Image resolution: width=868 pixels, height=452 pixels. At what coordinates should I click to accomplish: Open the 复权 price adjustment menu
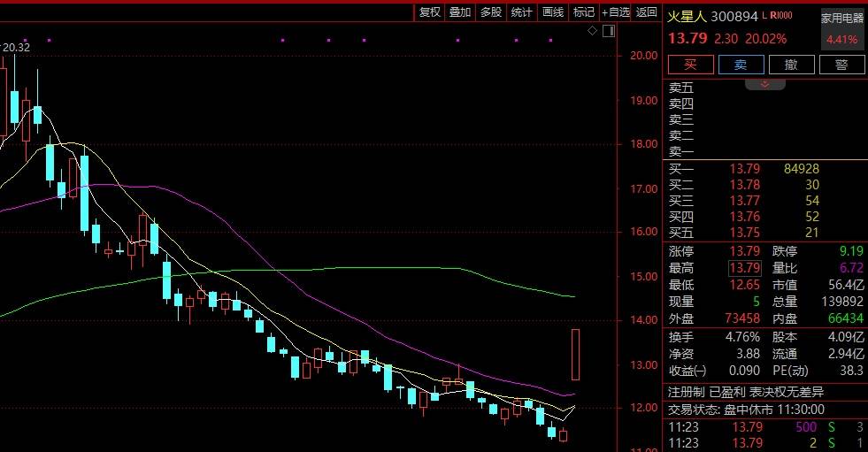(429, 12)
